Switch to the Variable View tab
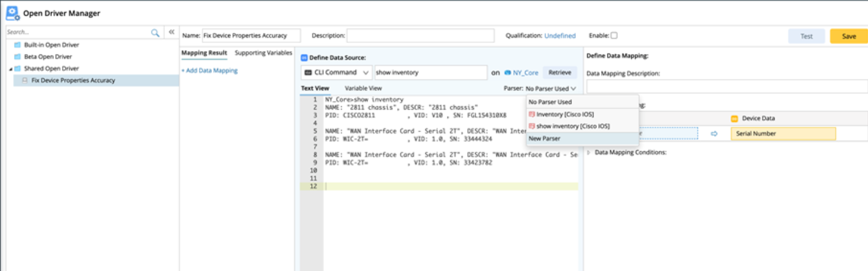The image size is (868, 271). (x=363, y=88)
